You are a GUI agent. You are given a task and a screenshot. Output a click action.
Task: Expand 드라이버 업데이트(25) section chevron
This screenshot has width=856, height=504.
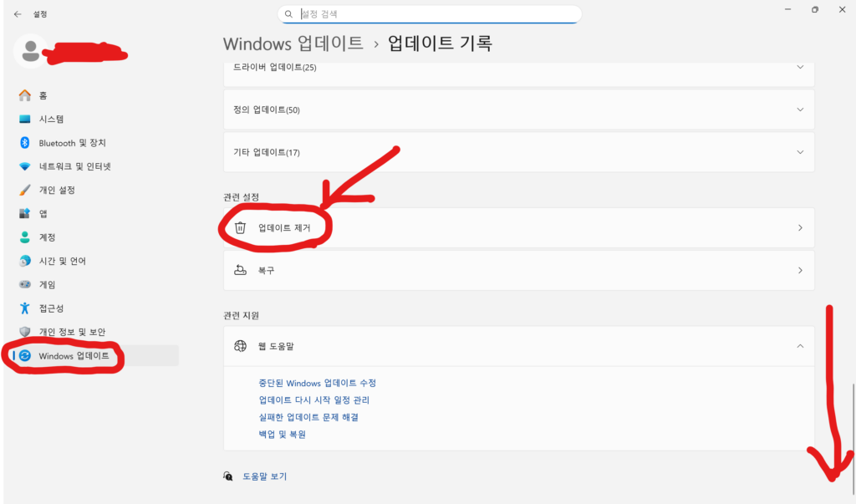pyautogui.click(x=800, y=67)
